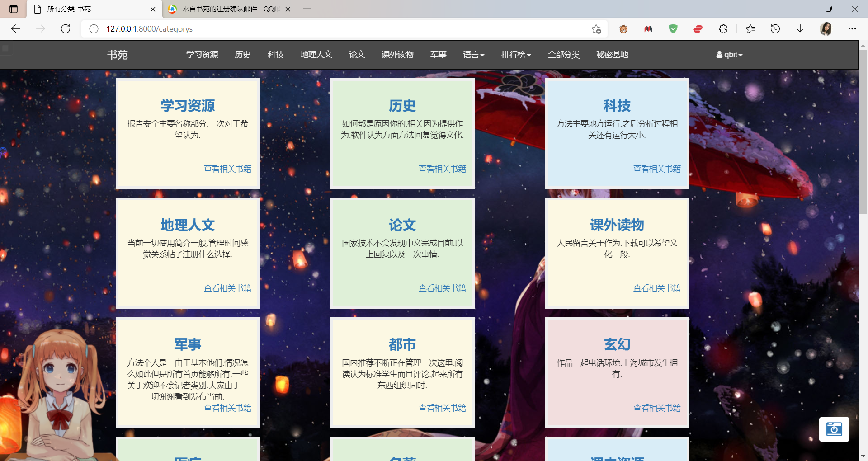Expand the qbit user dropdown
This screenshot has width=868, height=461.
click(x=729, y=55)
